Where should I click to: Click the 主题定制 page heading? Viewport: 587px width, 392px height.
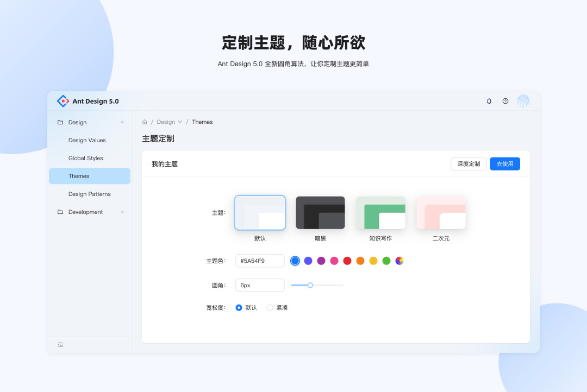158,139
